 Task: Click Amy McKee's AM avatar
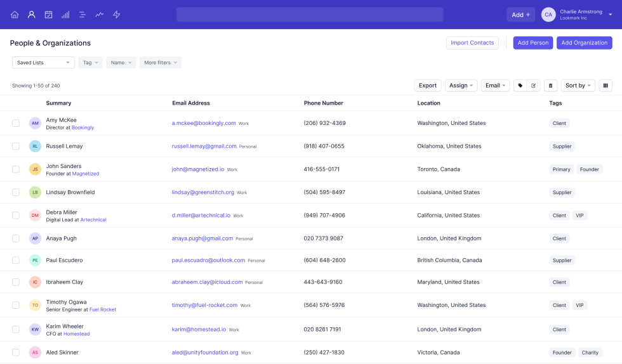click(x=36, y=123)
